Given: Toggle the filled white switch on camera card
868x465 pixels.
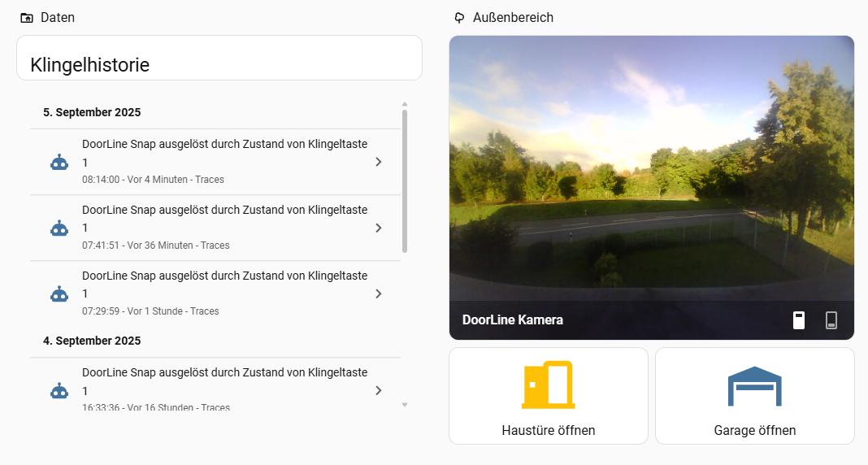Looking at the screenshot, I should point(799,320).
